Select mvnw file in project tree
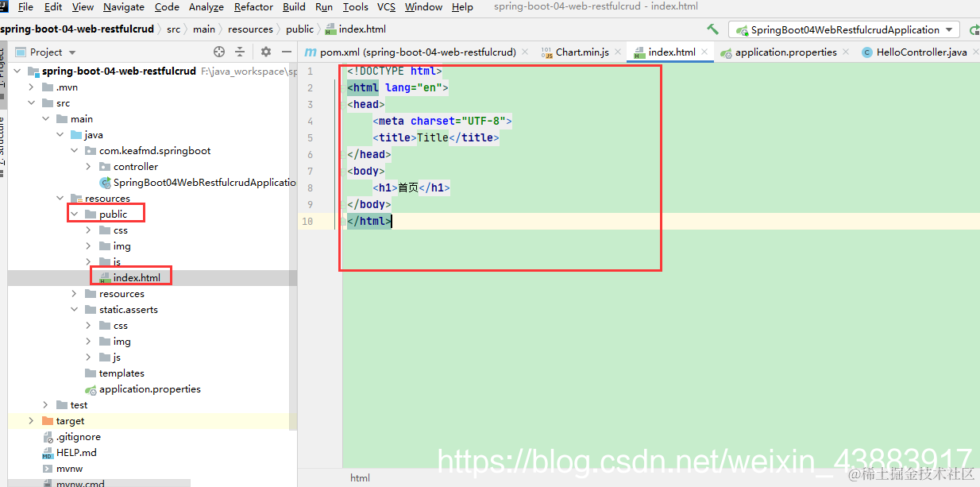 coord(70,469)
